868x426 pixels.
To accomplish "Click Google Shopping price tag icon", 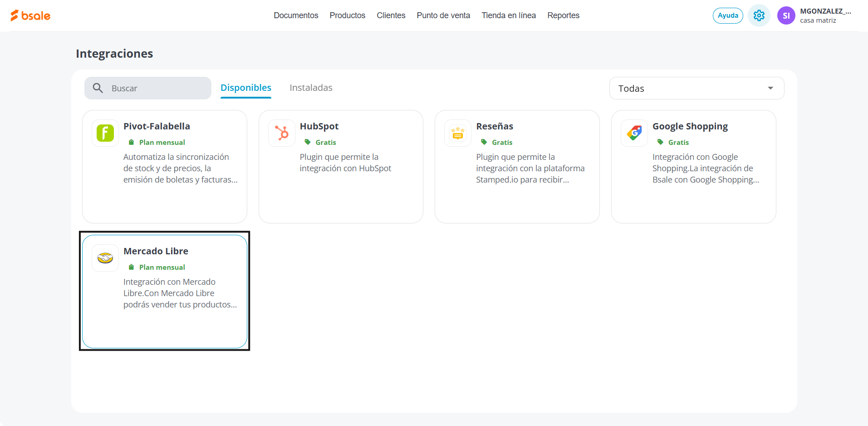I will 660,142.
